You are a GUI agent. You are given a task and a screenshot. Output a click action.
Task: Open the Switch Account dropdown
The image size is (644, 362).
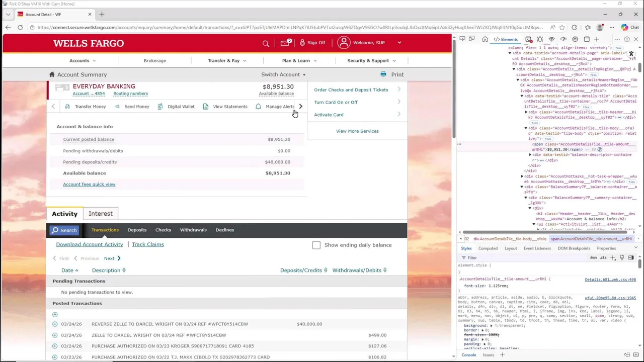click(283, 74)
